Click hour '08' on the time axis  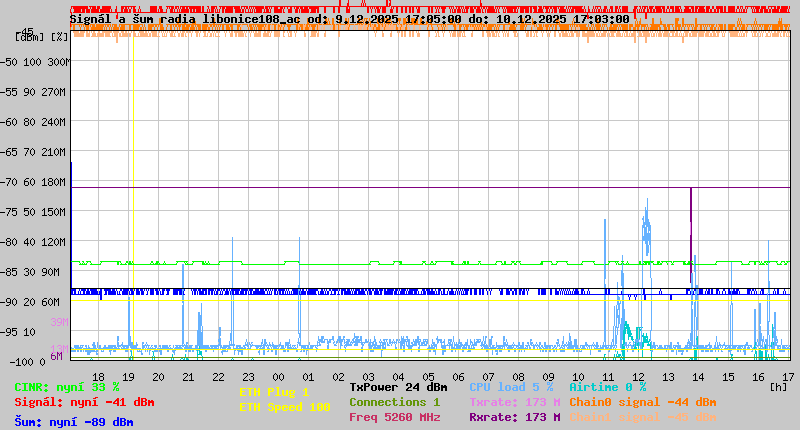click(518, 377)
